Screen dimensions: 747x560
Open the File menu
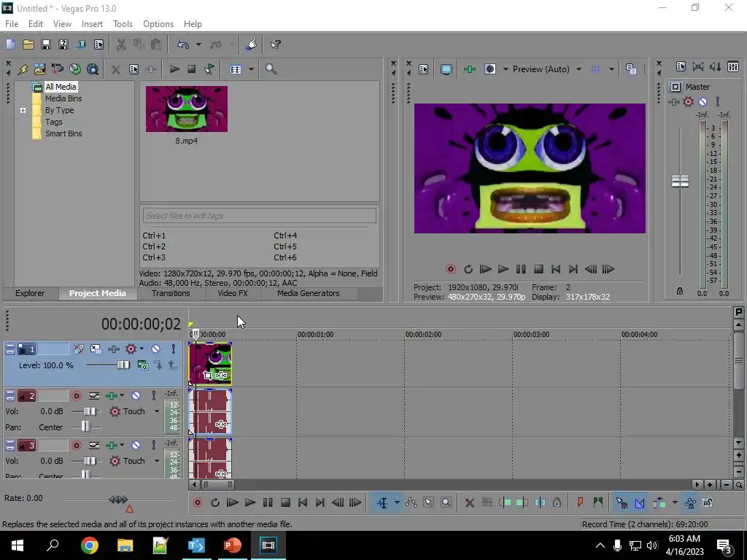[12, 24]
